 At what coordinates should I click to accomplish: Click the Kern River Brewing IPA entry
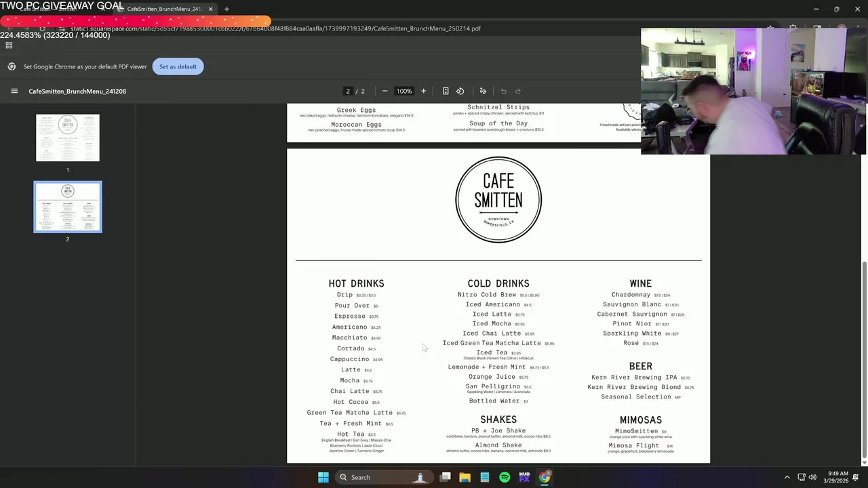[640, 378]
